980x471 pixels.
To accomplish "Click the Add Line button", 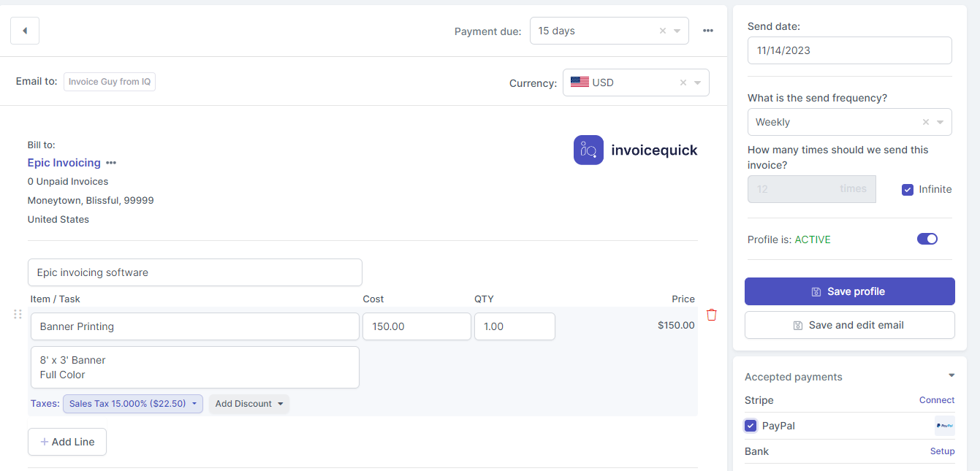I will pyautogui.click(x=67, y=442).
